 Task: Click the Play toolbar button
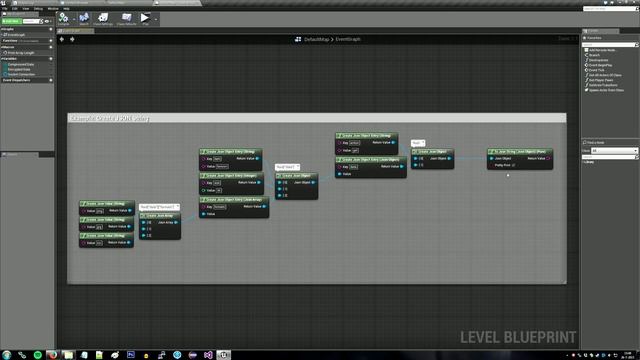click(x=145, y=18)
